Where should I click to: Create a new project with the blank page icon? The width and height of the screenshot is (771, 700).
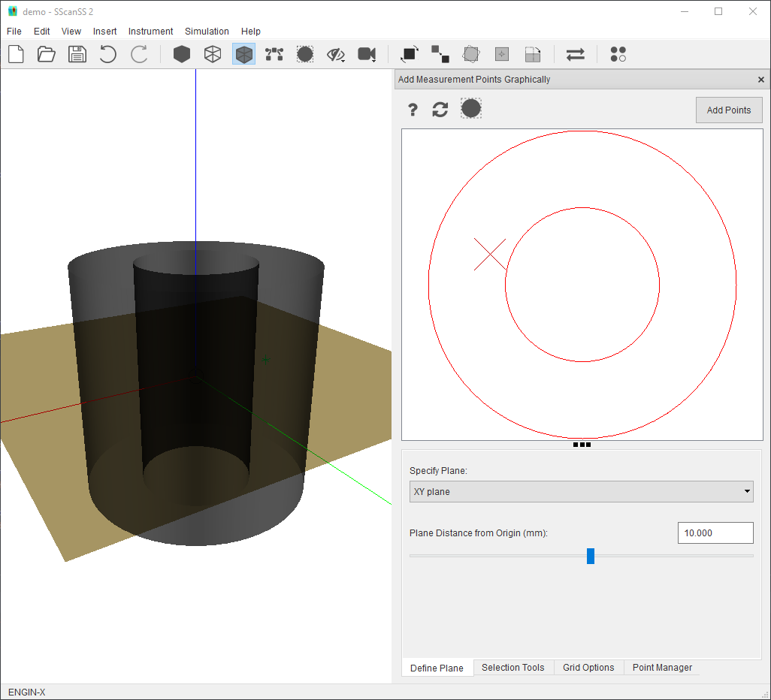click(16, 54)
